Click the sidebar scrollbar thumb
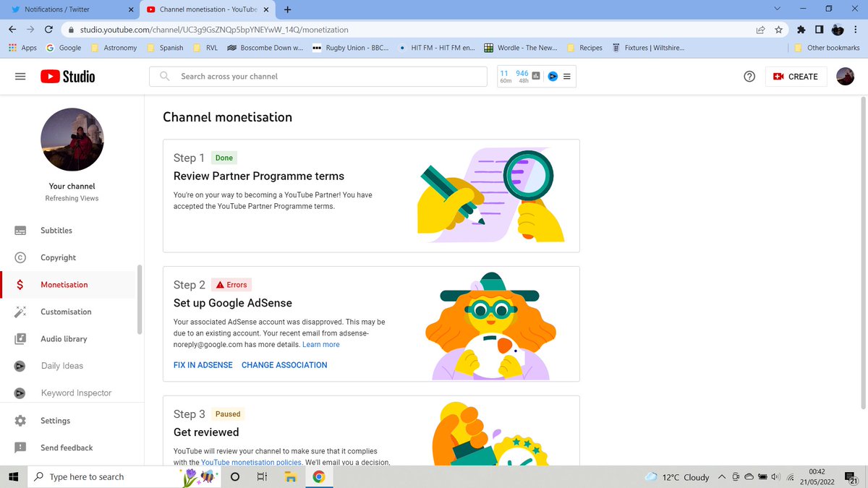This screenshot has height=488, width=868. [x=140, y=300]
